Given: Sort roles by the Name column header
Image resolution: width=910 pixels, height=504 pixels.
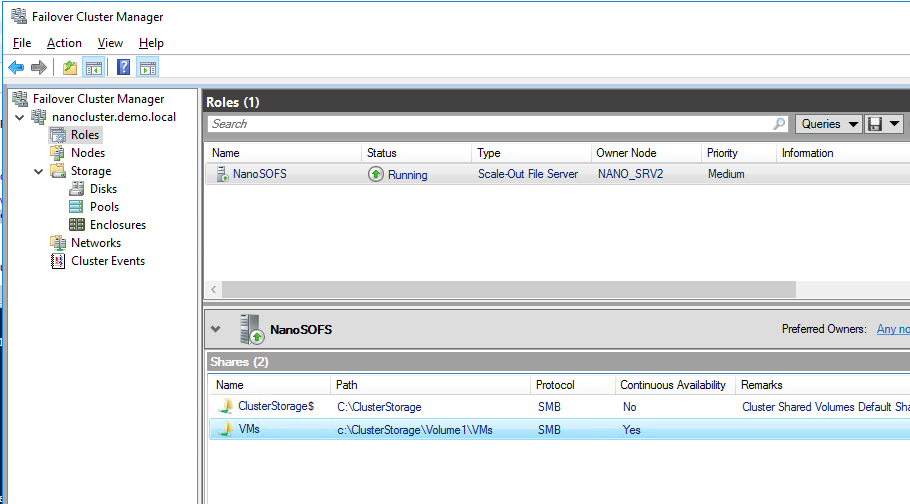Looking at the screenshot, I should click(283, 153).
